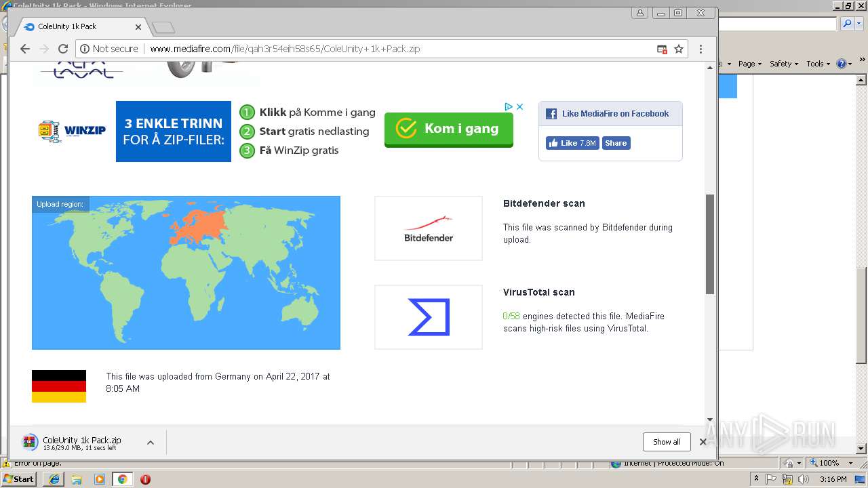
Task: Reload the MediaFire page
Action: click(63, 49)
